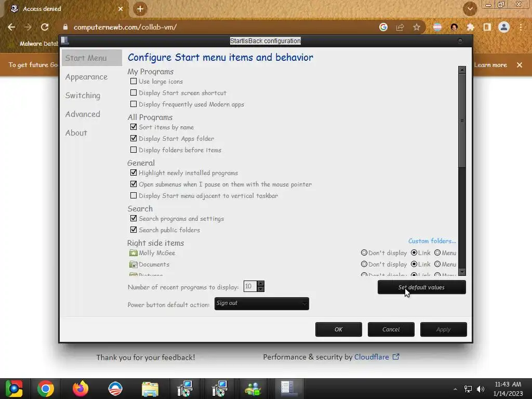532x399 pixels.
Task: Open a new tab with the plus button
Action: (x=140, y=9)
